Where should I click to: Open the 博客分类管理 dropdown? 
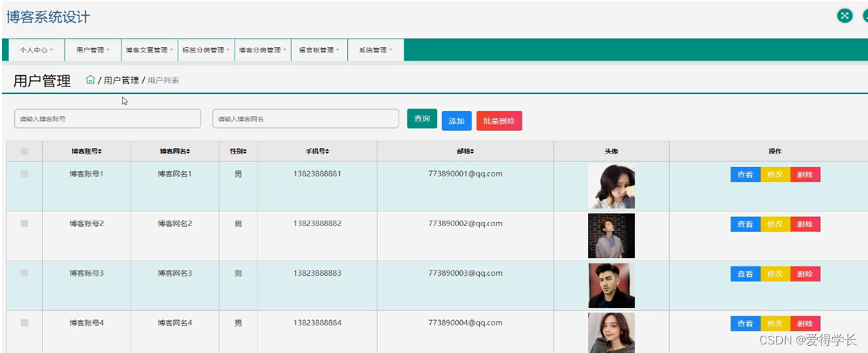[x=263, y=50]
